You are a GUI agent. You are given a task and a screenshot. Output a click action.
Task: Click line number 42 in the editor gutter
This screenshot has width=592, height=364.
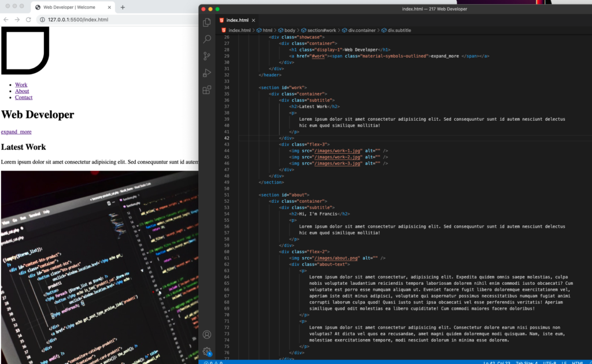coord(227,139)
